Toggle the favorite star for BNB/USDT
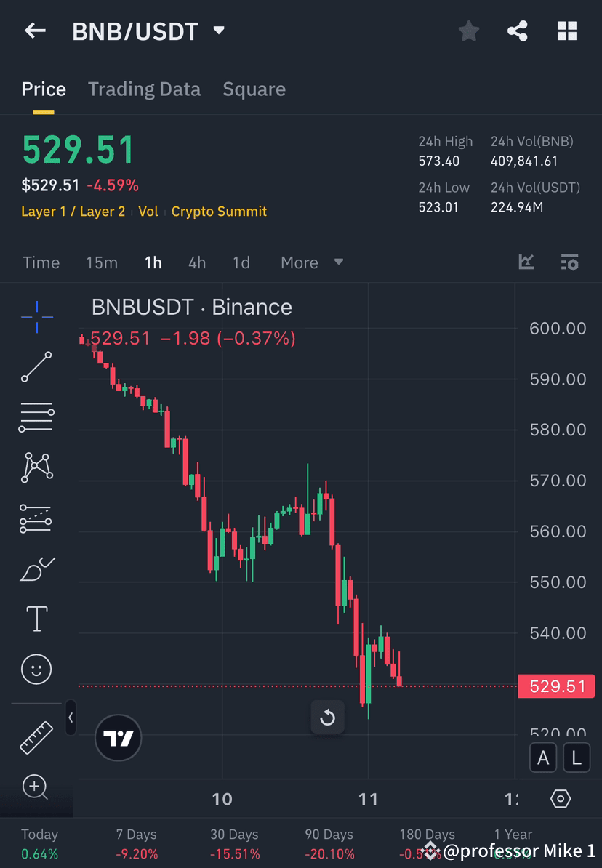602x868 pixels. [x=468, y=31]
